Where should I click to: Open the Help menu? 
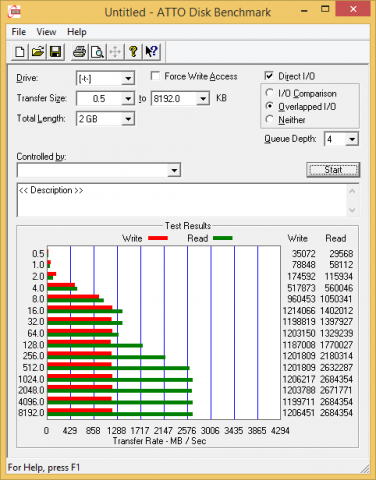point(77,32)
